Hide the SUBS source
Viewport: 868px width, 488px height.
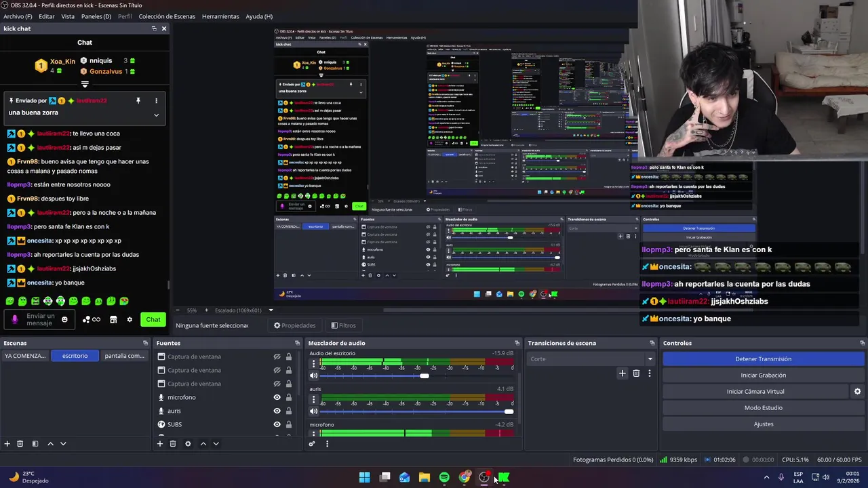tap(277, 424)
